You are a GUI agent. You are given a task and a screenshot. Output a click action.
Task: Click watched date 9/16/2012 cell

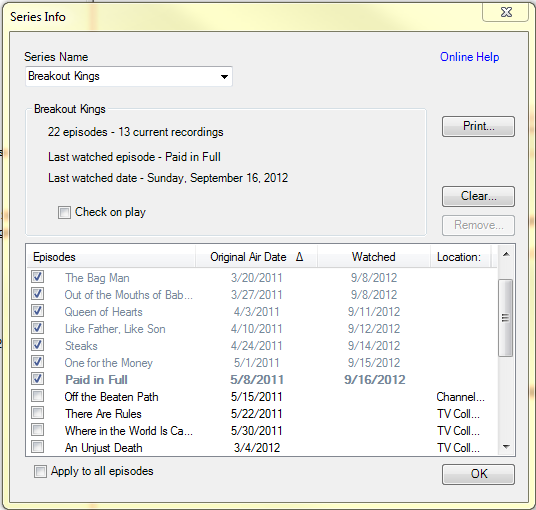tap(375, 380)
